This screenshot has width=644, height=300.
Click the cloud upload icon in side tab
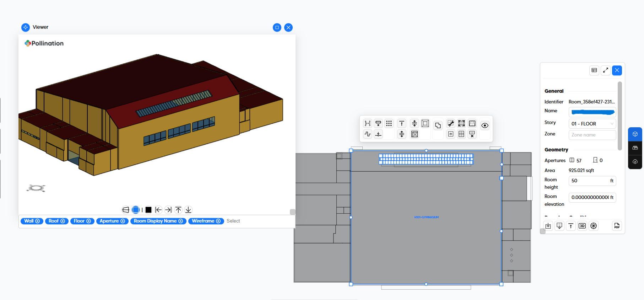coord(635,162)
